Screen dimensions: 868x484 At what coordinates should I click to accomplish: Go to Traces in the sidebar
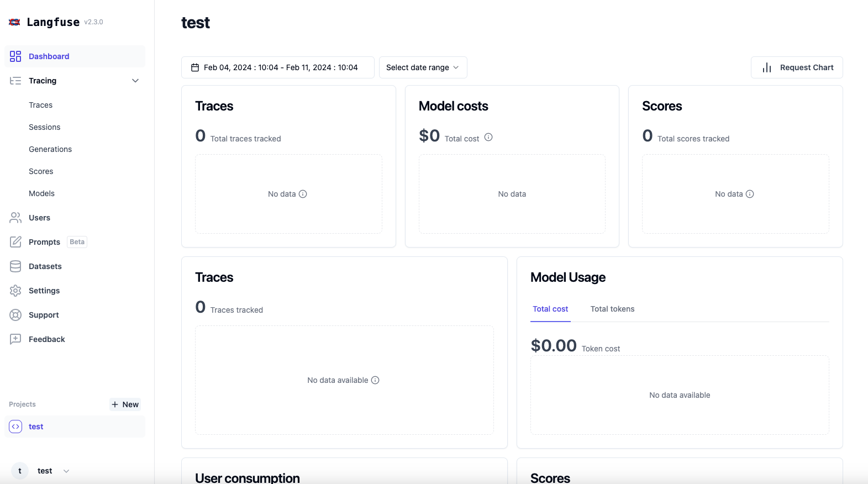(x=41, y=105)
